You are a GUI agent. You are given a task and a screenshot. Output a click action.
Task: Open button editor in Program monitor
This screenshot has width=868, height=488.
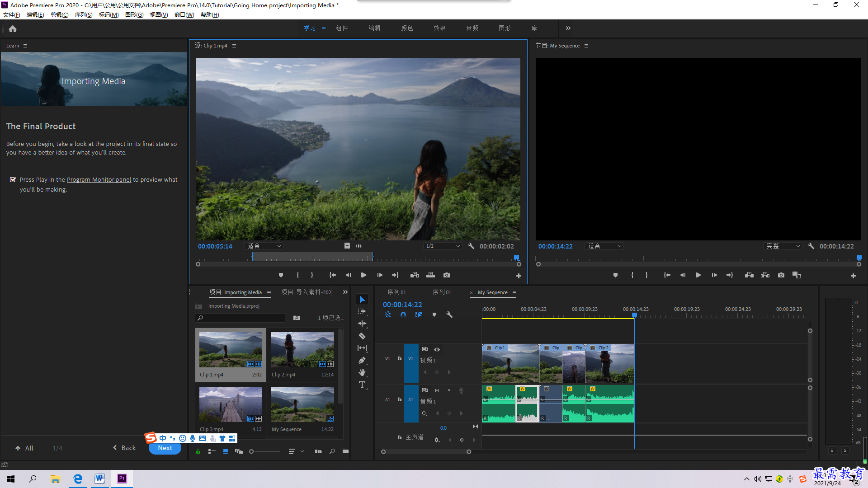pyautogui.click(x=853, y=276)
